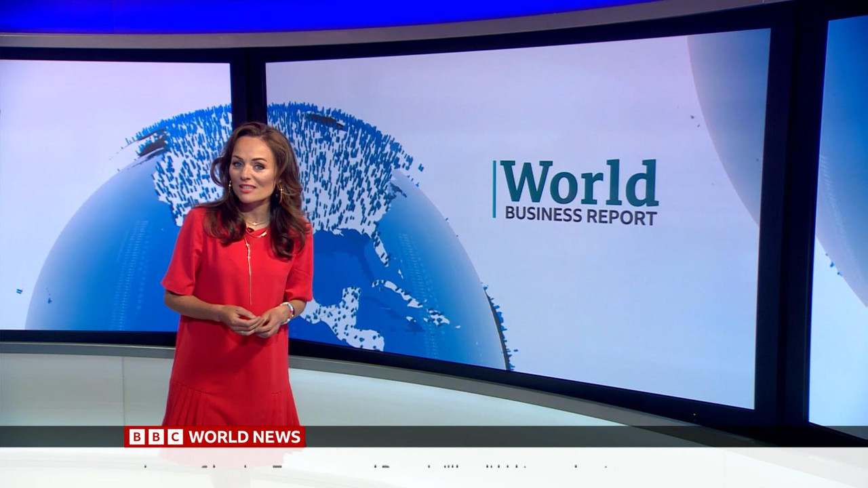Click the 'WORLD NEWS' text in the red banner

[x=245, y=437]
